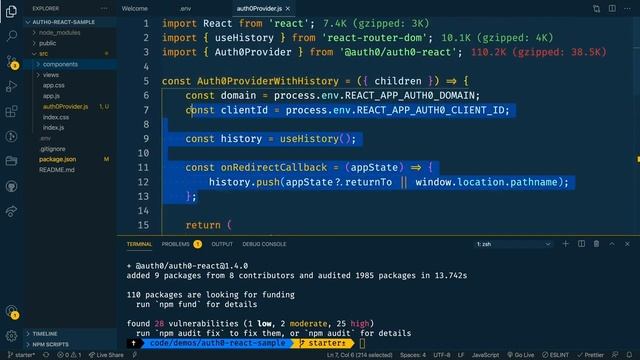Open the Project Manager folder icon
Screen dimensions: 640x360
click(11, 161)
